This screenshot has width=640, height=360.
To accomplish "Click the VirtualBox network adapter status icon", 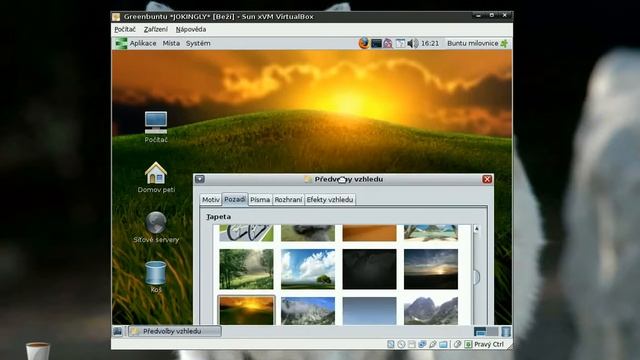I will pos(422,344).
